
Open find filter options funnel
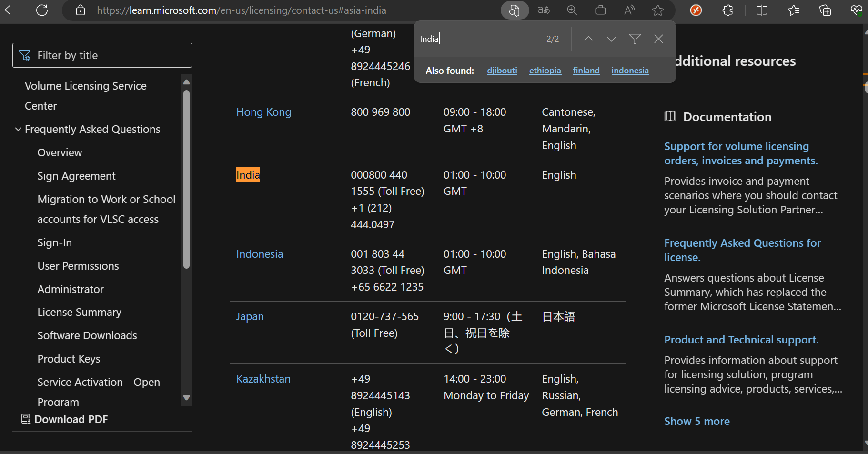(635, 39)
